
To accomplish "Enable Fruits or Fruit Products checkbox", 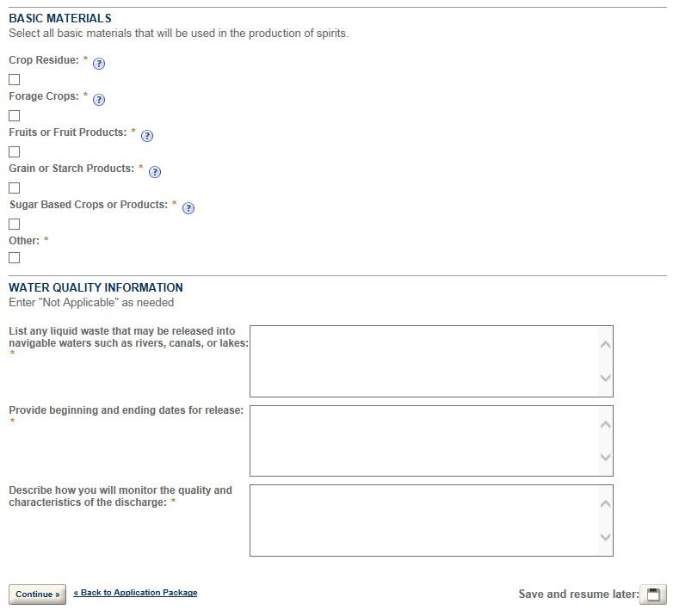I will (15, 152).
